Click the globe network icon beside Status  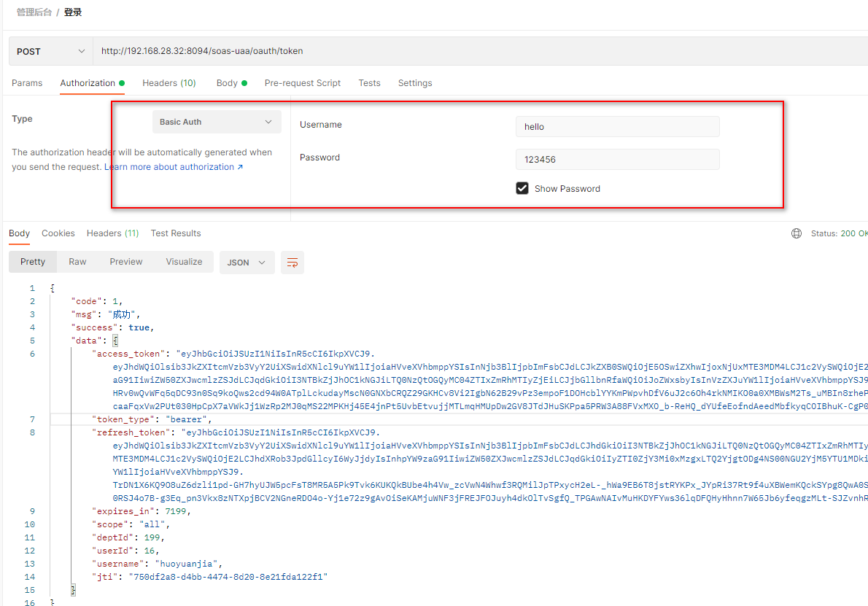797,233
